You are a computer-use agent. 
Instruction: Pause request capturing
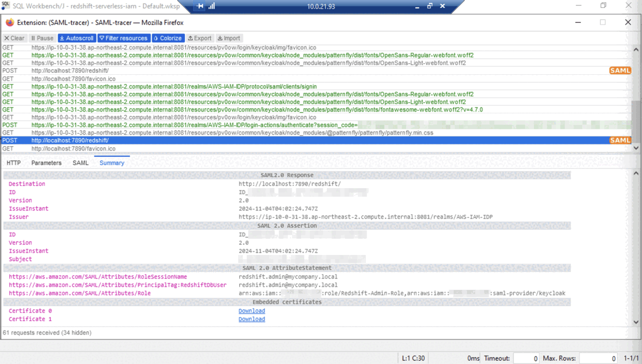pyautogui.click(x=42, y=38)
